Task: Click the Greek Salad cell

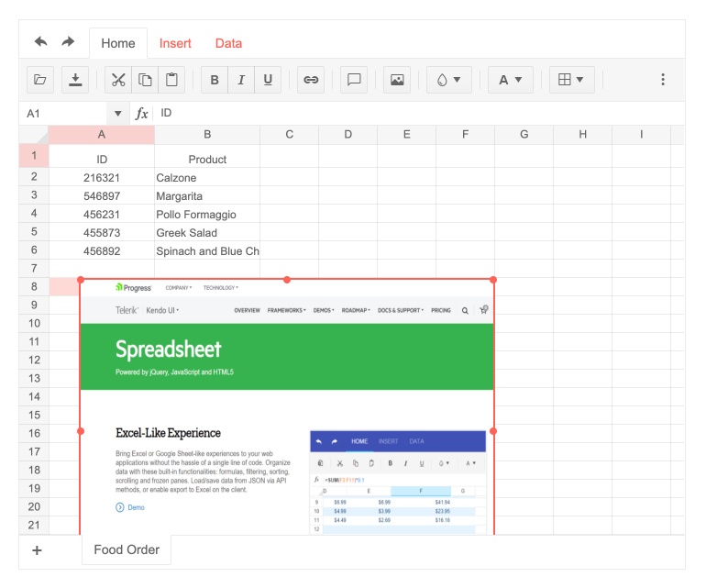Action: (207, 232)
